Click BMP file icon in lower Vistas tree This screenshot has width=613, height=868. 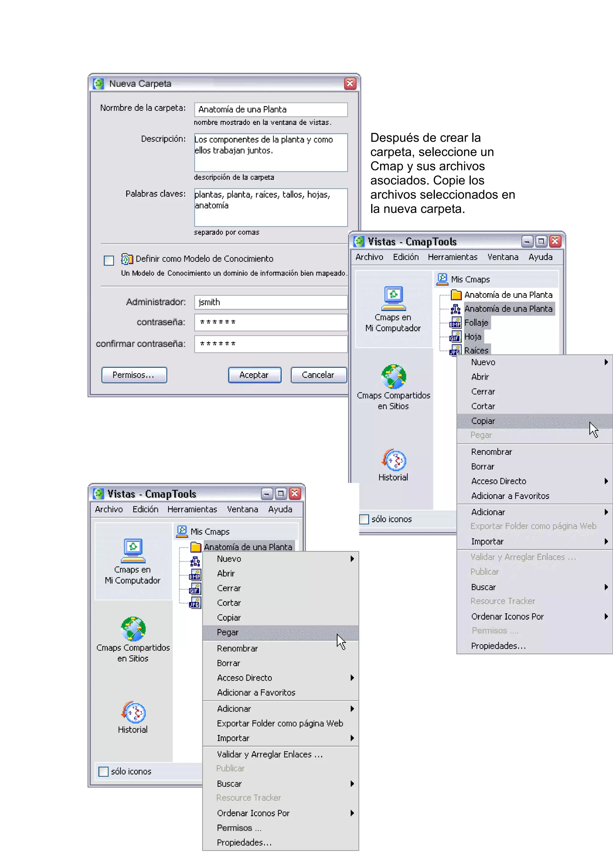[195, 575]
